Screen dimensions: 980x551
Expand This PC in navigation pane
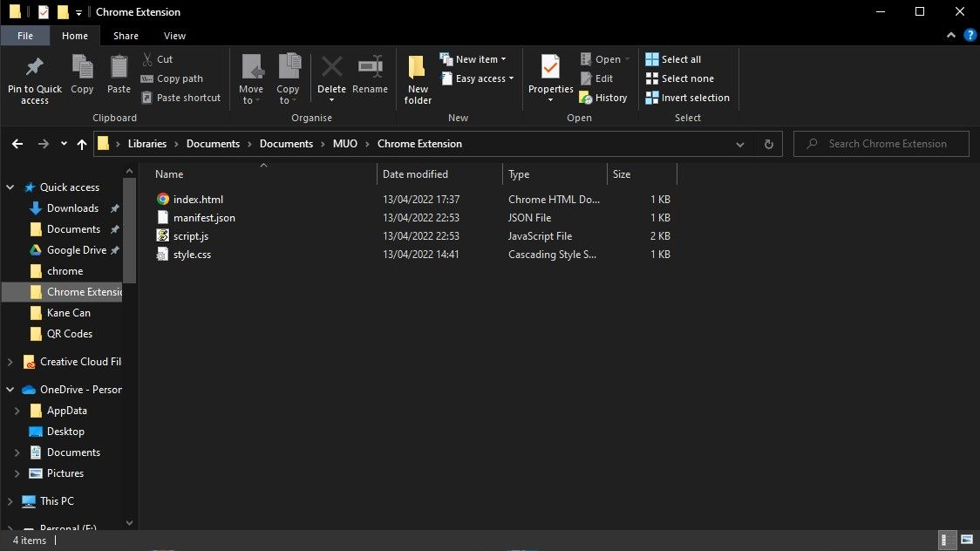(10, 501)
